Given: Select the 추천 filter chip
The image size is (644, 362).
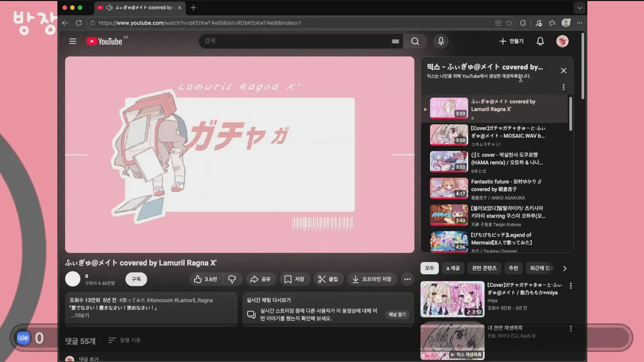Looking at the screenshot, I should (513, 268).
